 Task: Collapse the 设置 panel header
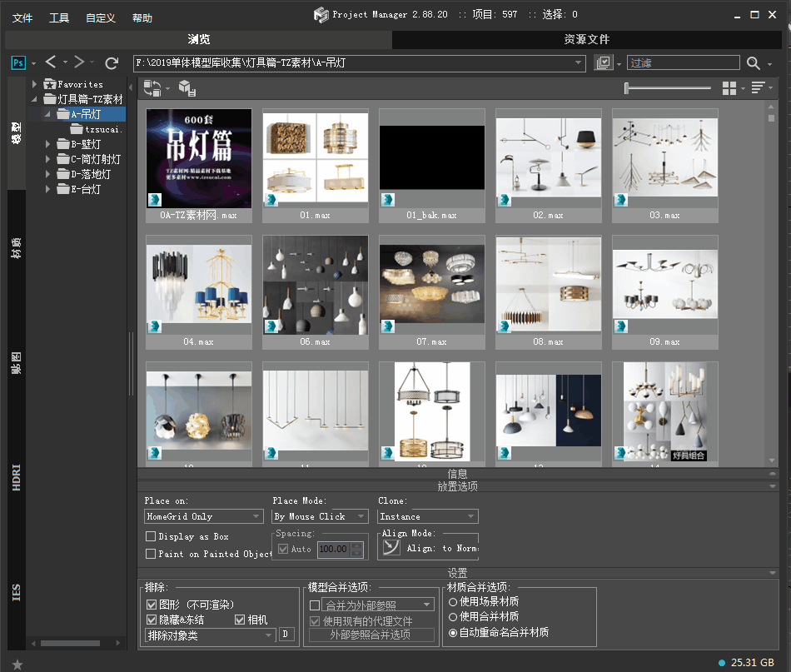458,573
